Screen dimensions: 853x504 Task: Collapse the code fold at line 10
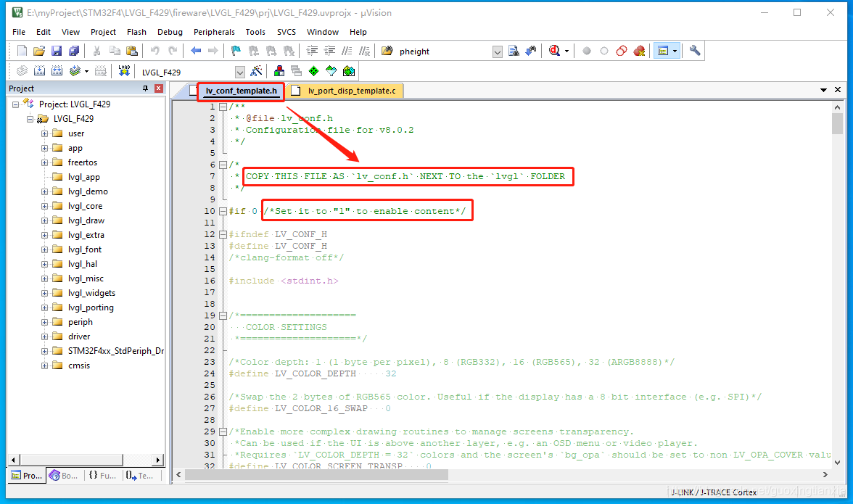223,211
